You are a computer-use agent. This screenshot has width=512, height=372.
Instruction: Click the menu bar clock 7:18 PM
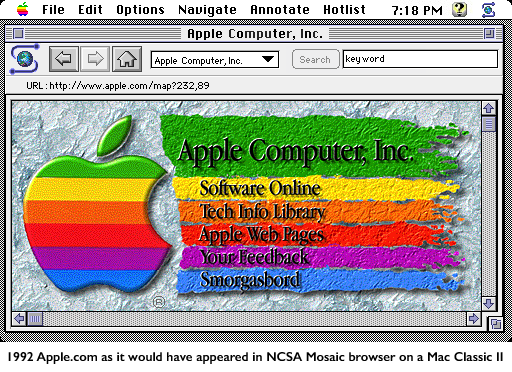(x=417, y=11)
